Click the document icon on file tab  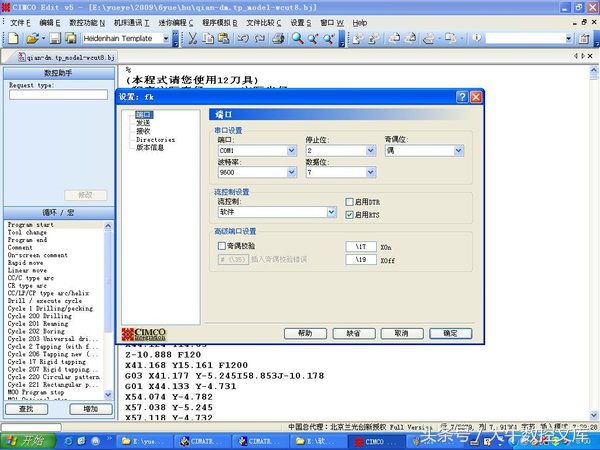(22, 57)
